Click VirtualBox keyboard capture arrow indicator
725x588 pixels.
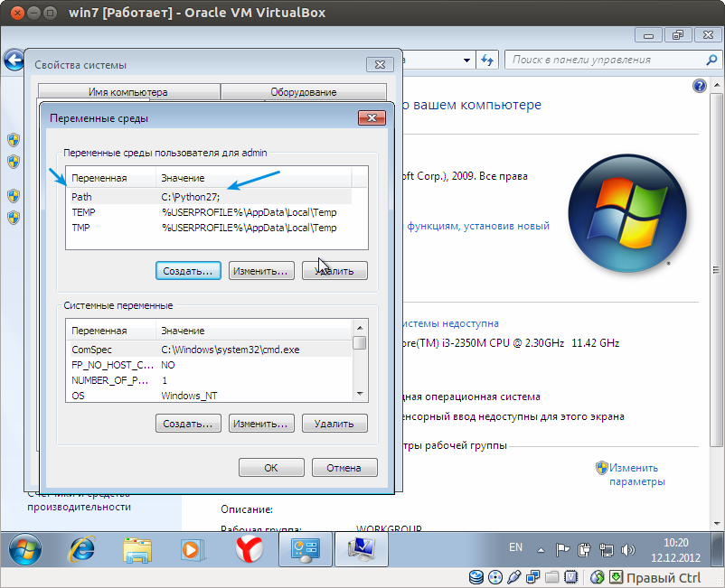[616, 577]
